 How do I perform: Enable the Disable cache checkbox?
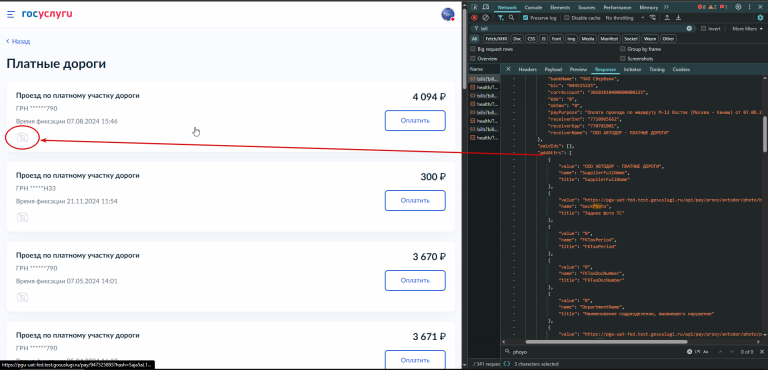(567, 18)
